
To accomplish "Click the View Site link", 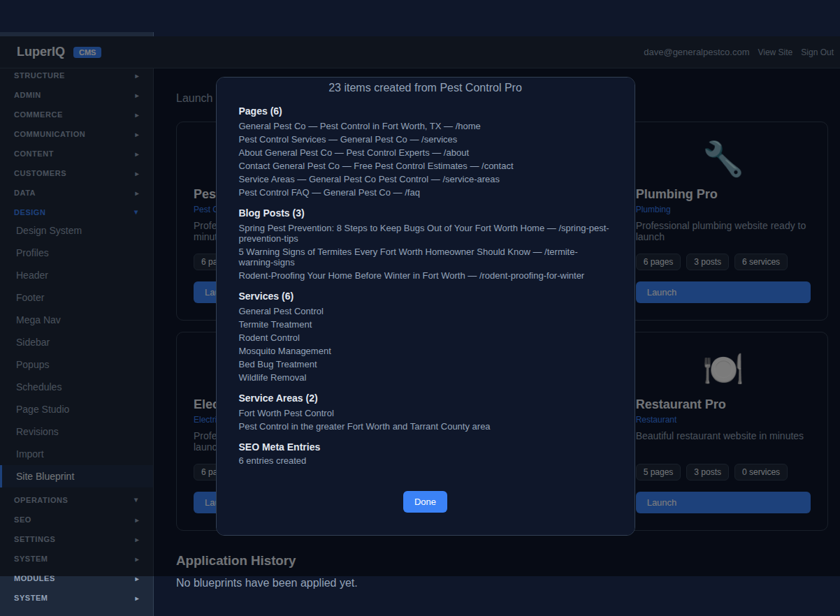I will tap(775, 52).
